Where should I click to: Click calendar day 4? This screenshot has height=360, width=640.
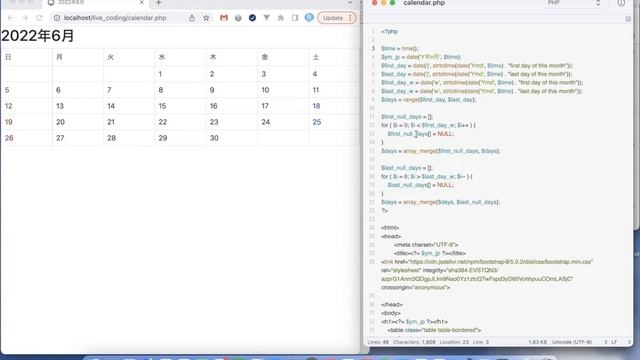[x=315, y=74]
